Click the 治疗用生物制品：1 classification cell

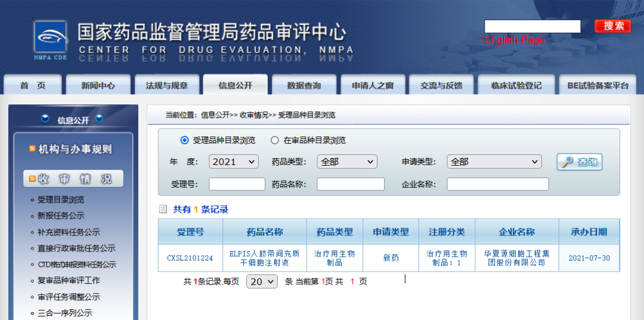tap(447, 258)
